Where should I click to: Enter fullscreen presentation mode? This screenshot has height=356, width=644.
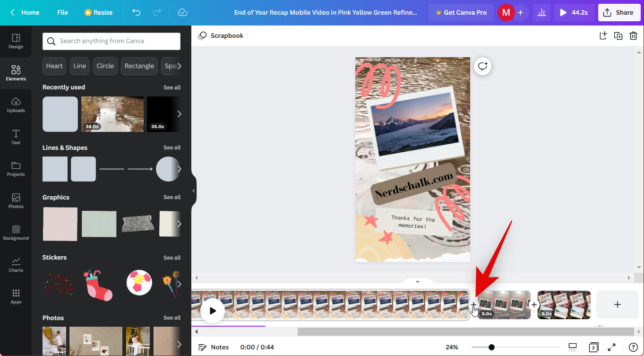(x=611, y=347)
